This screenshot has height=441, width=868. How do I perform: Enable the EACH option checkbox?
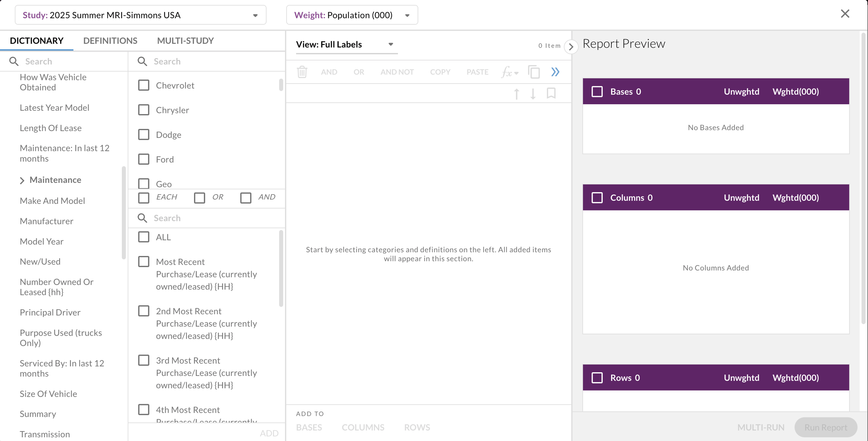tap(144, 197)
